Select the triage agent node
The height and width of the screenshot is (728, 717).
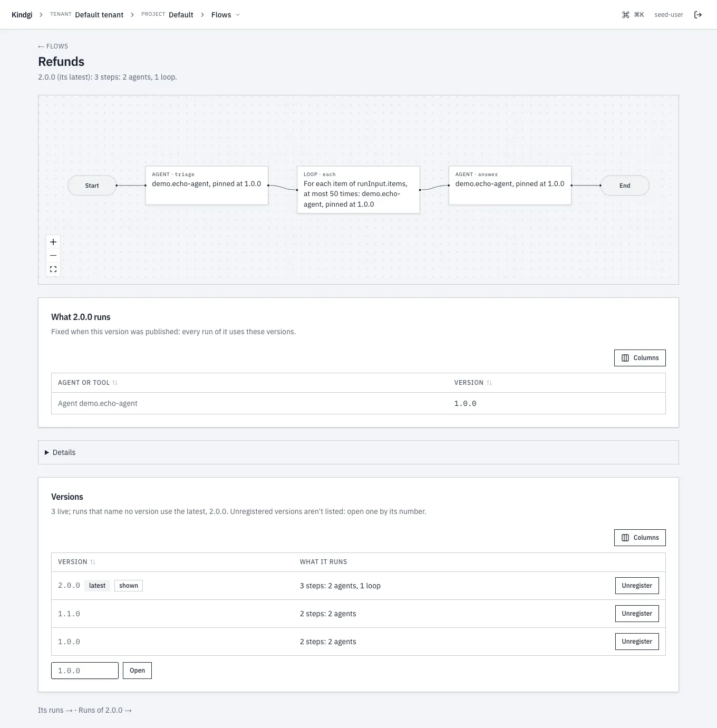(207, 186)
